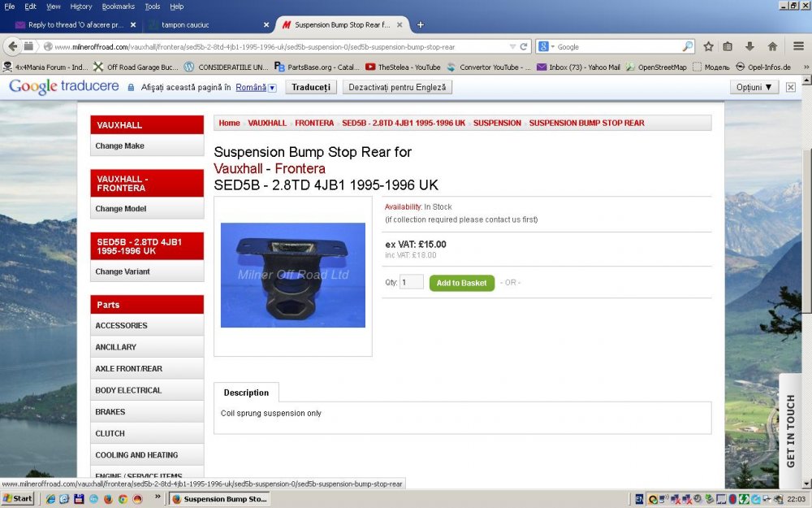
Task: Click the wireless network tray icon
Action: [664, 499]
